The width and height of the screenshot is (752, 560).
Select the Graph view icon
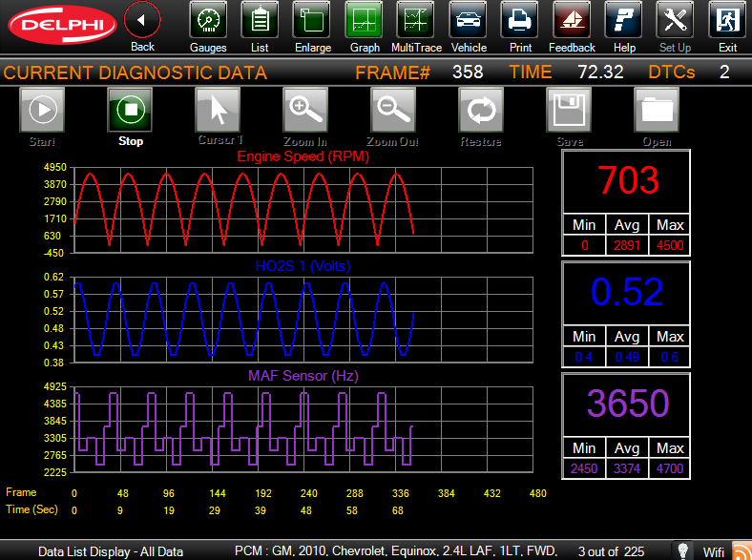click(364, 20)
